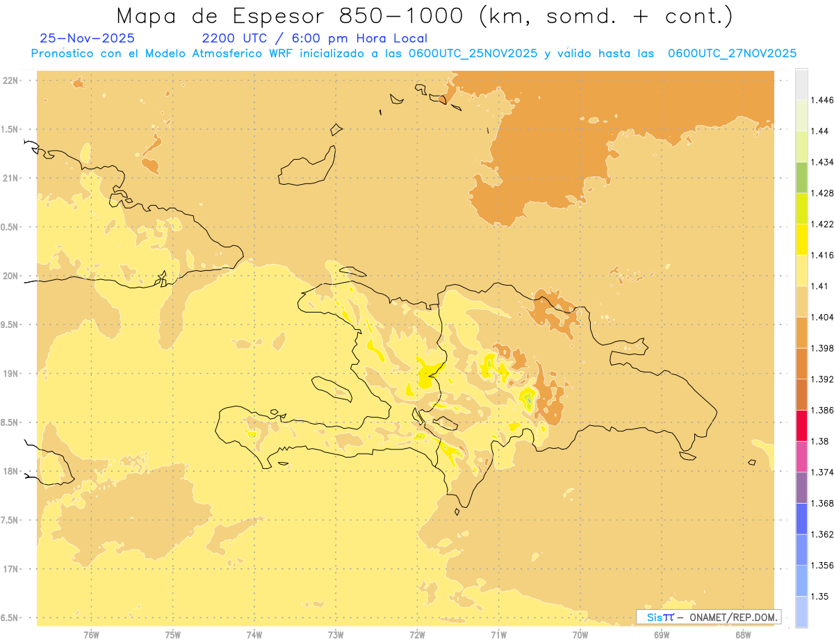
Task: Click the '1.434' colorbar label
Action: point(821,162)
